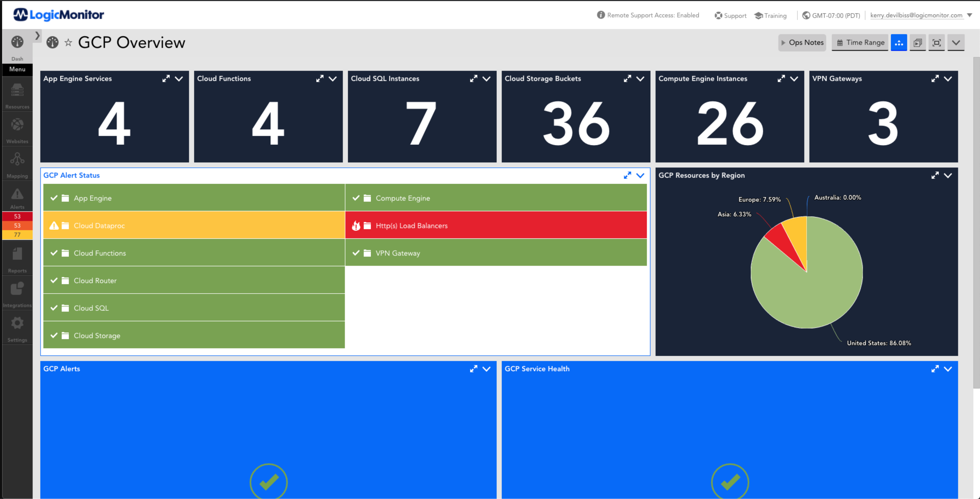980x499 pixels.
Task: Open GCP Alerts widget menu
Action: click(x=486, y=369)
